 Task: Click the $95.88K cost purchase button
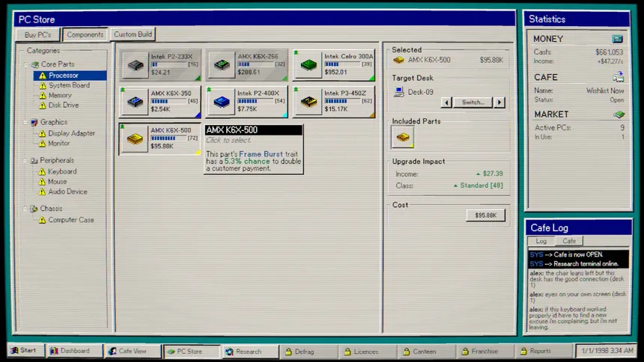point(486,215)
